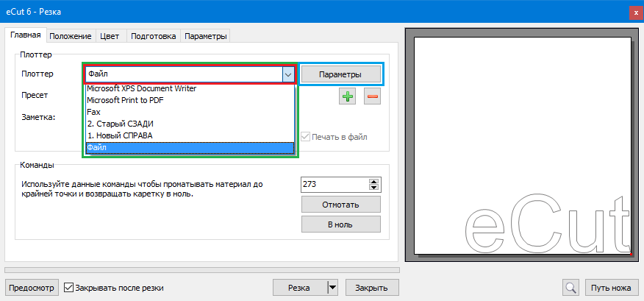Go to the Параметры tab
This screenshot has width=644, height=301.
coord(205,36)
